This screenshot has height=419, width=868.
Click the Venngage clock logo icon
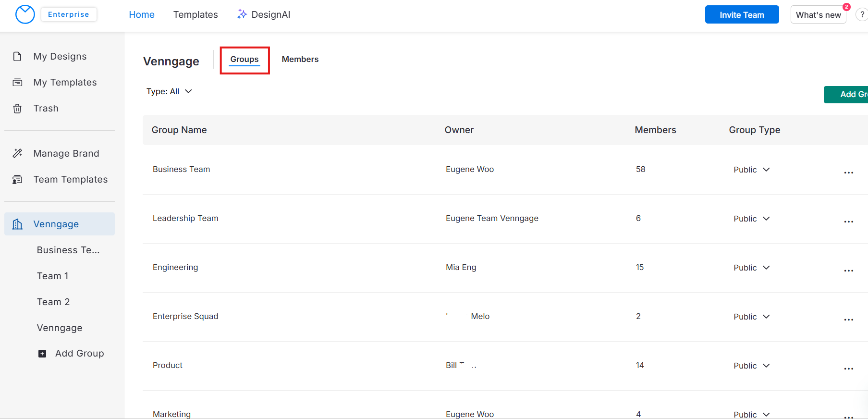tap(25, 14)
